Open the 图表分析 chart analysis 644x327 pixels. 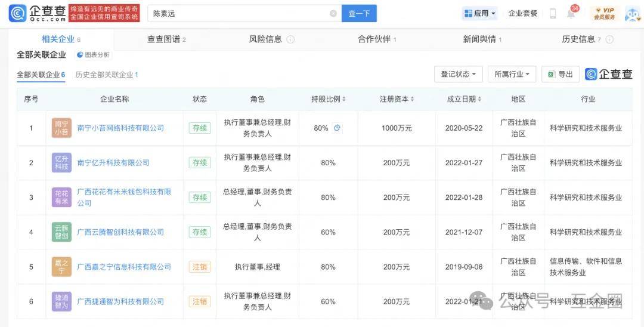[94, 55]
